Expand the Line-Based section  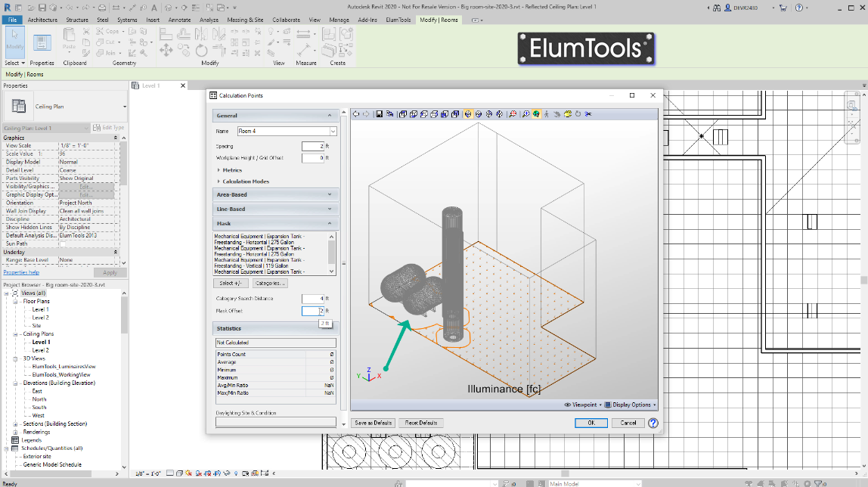(x=330, y=209)
